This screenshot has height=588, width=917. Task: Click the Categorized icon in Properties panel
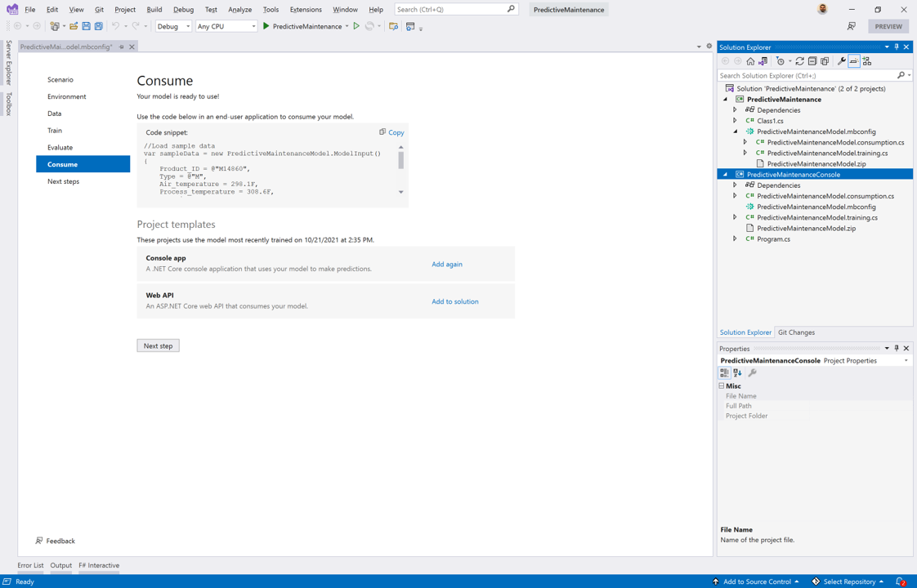pyautogui.click(x=725, y=373)
